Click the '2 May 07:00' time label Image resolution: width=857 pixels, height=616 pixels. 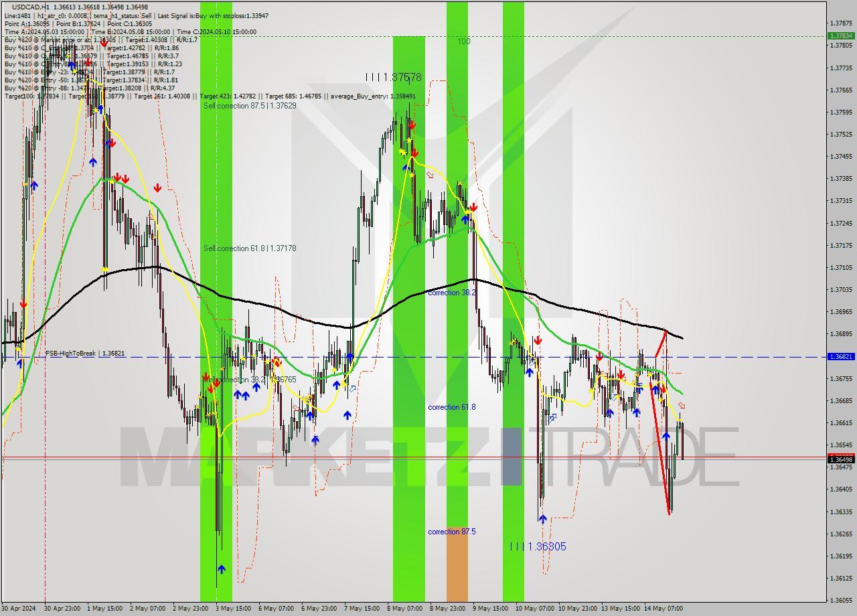tap(148, 609)
